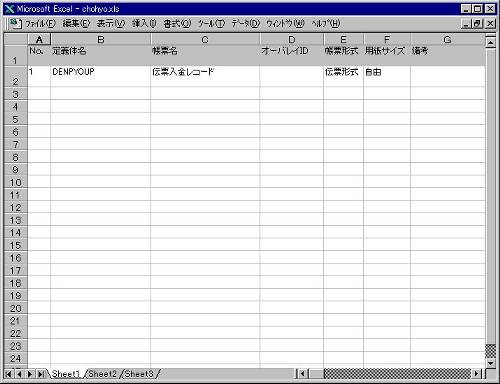The height and width of the screenshot is (384, 500).
Task: Select row 1 header
Action: [x=16, y=56]
